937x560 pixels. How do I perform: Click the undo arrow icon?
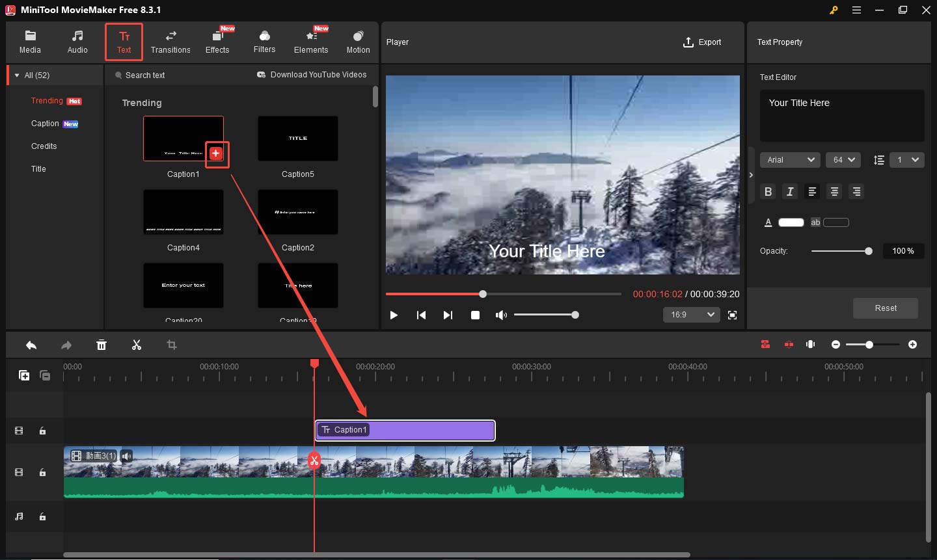(x=31, y=345)
